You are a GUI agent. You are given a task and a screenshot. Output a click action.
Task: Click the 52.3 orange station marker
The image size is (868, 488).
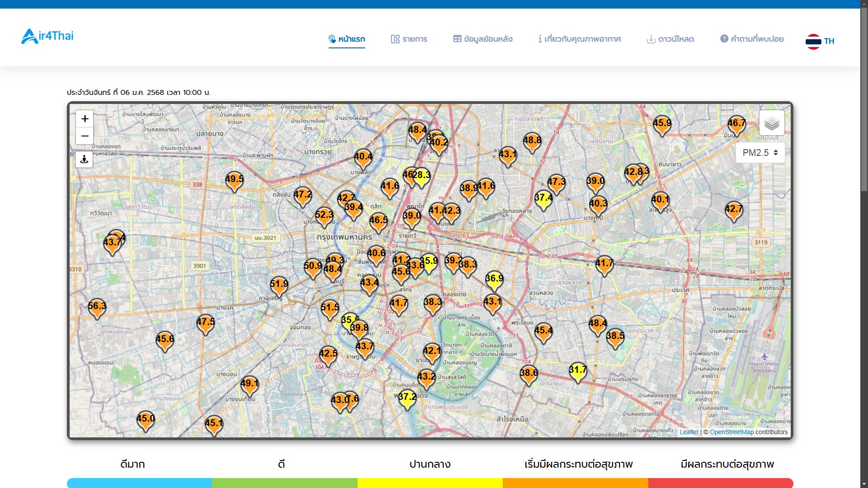(324, 217)
